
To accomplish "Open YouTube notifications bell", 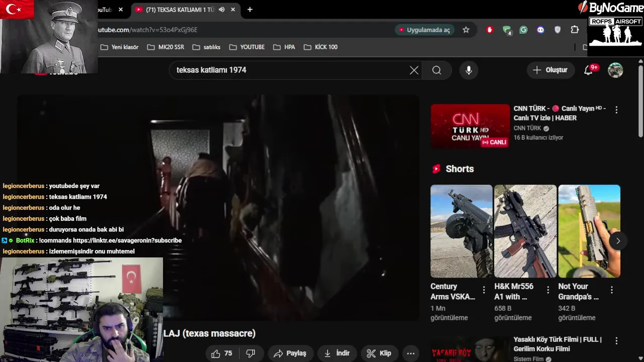I will pyautogui.click(x=588, y=70).
